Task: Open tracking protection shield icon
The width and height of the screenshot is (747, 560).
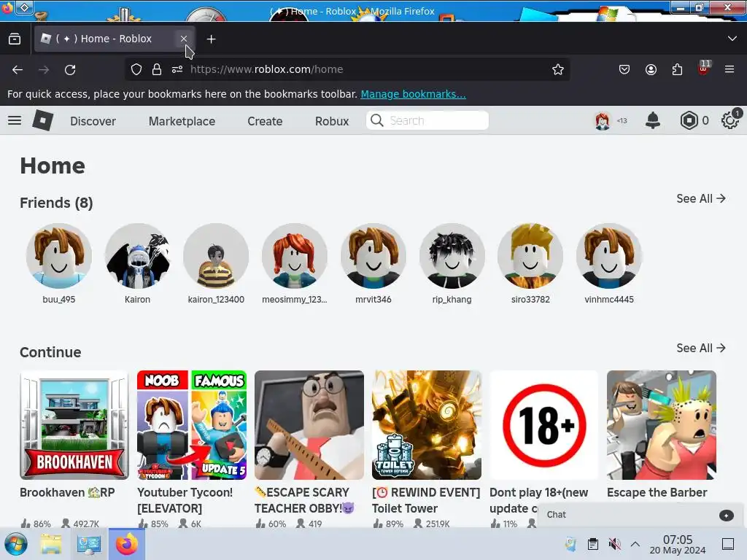Action: point(136,69)
